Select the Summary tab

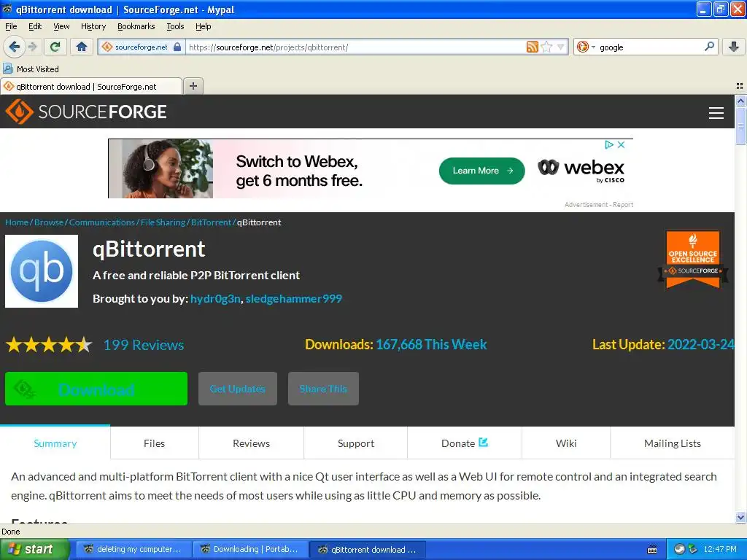(x=55, y=443)
